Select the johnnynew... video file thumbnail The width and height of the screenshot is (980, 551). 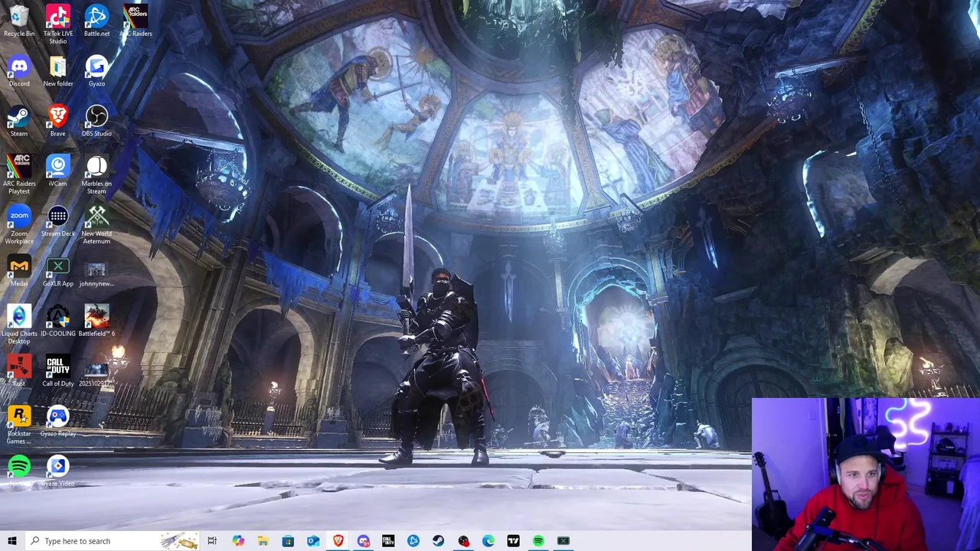(x=96, y=274)
